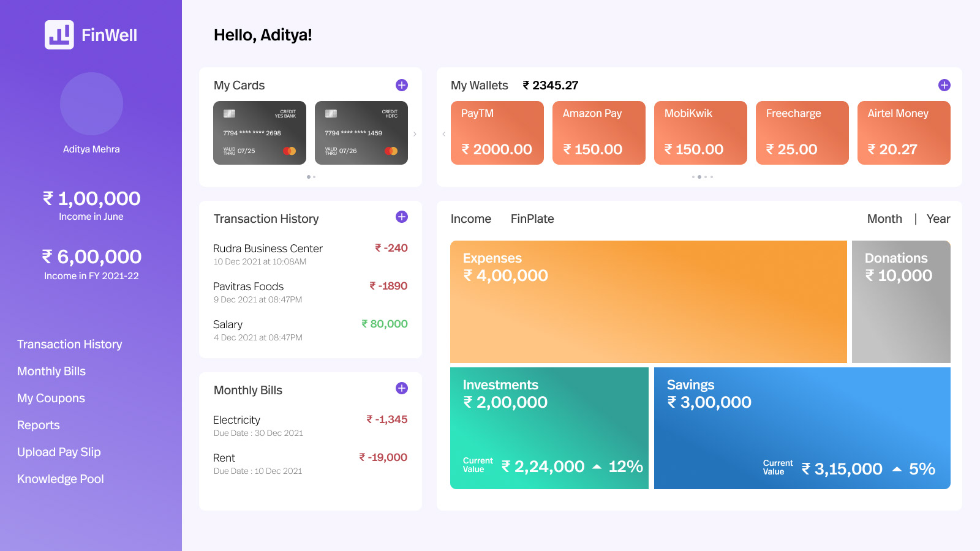Click the Investments current value ₹ 2,24,000

tap(543, 467)
